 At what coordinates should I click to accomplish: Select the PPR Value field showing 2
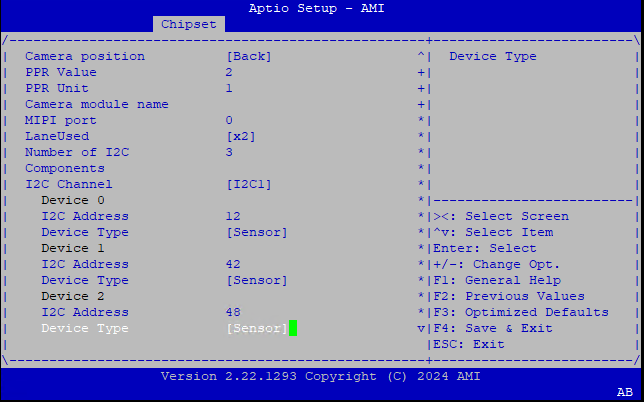pyautogui.click(x=229, y=72)
